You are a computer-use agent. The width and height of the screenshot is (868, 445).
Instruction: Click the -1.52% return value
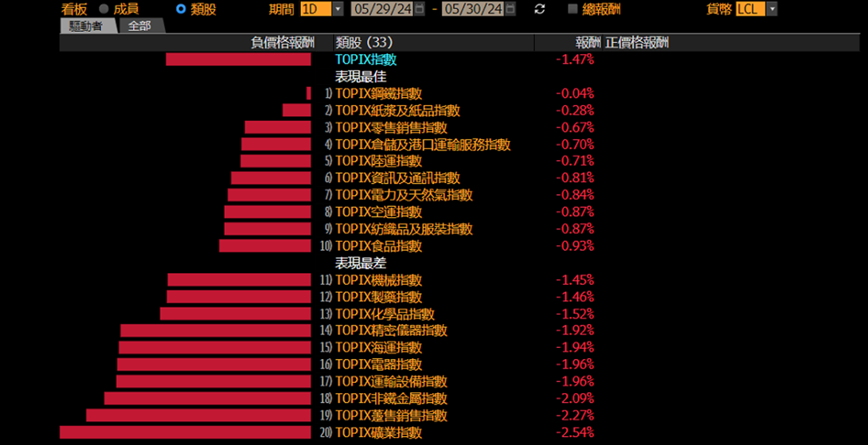click(x=575, y=314)
